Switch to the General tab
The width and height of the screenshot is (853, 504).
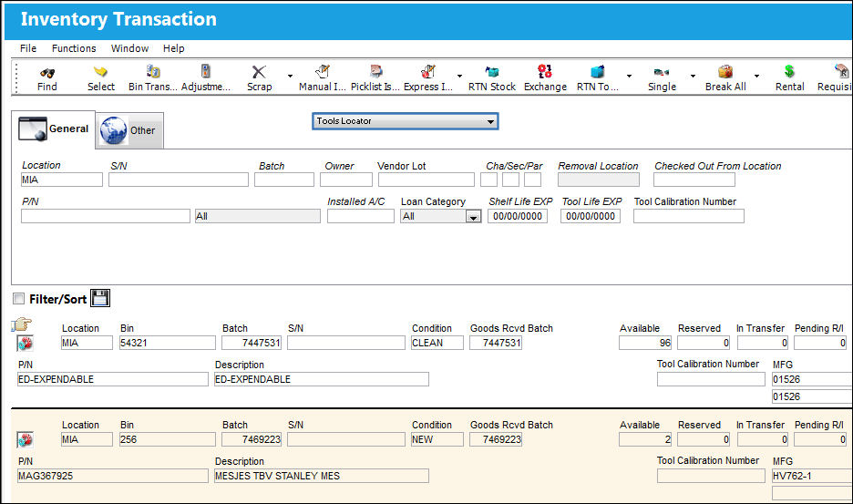[53, 129]
